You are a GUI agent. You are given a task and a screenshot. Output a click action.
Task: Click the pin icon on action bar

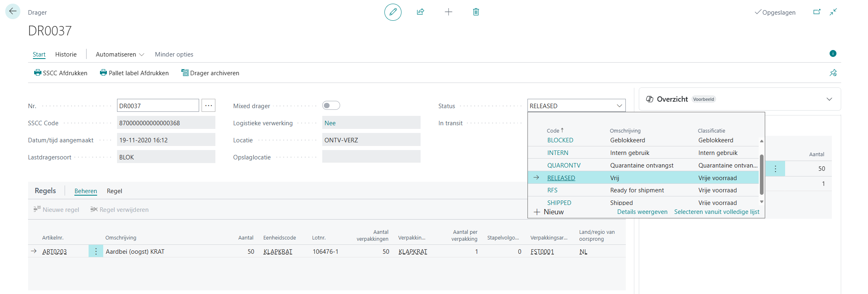833,73
